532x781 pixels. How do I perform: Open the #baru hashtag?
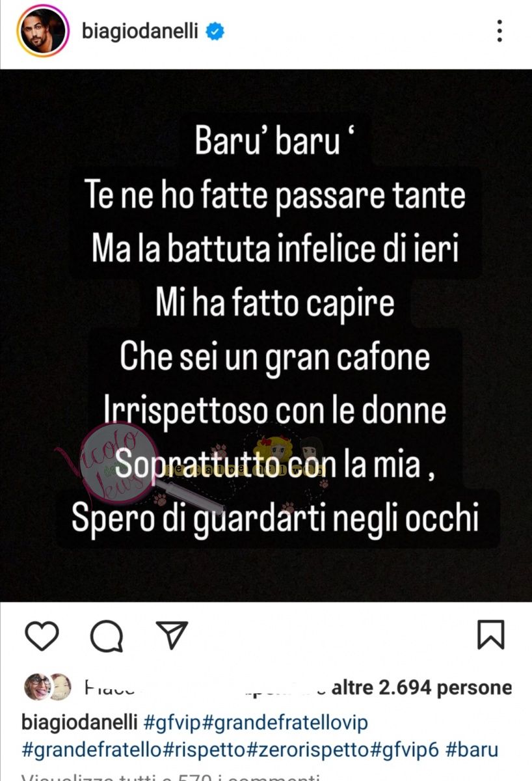coord(473,748)
